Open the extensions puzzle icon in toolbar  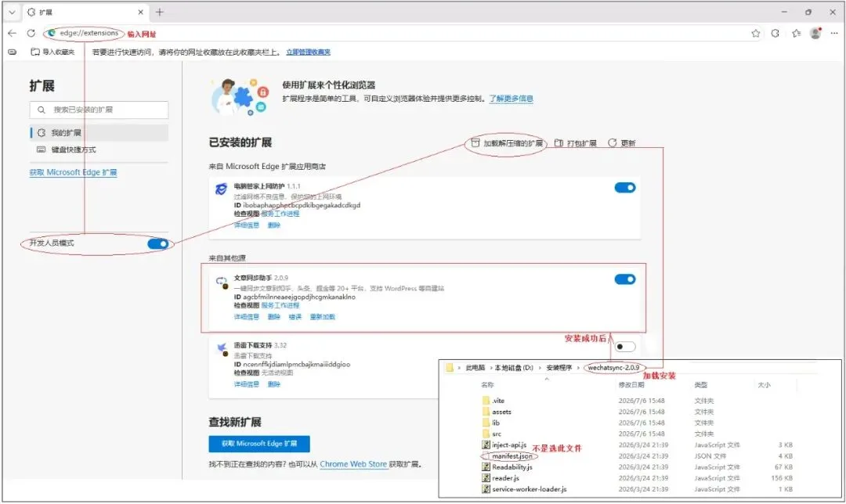(x=775, y=34)
